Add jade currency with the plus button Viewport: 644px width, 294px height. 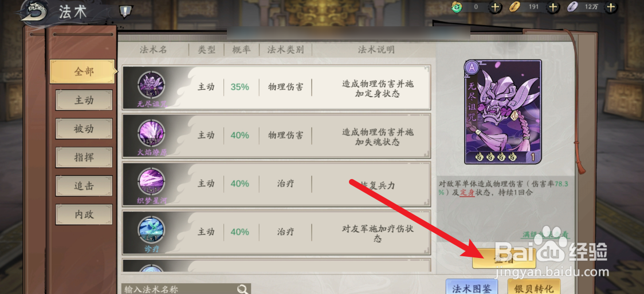click(496, 7)
